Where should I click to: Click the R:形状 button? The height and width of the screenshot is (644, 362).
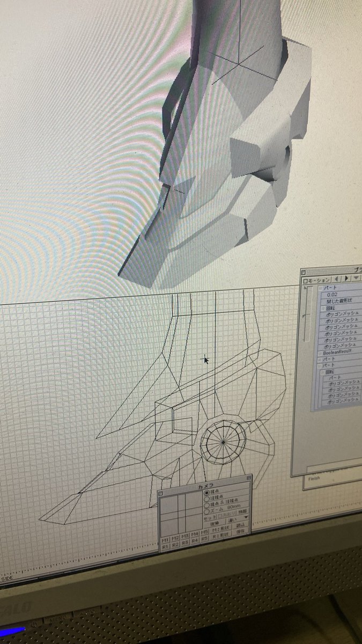pos(221,536)
